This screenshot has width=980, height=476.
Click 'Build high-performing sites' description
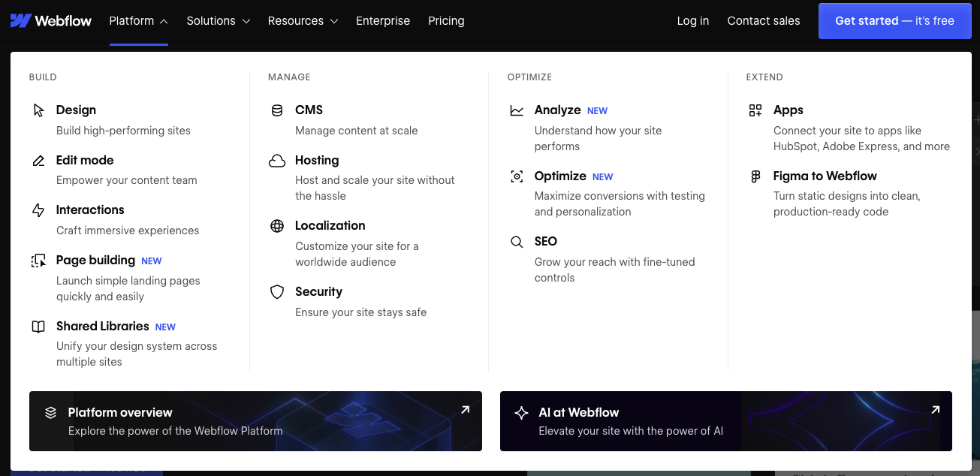pyautogui.click(x=123, y=131)
